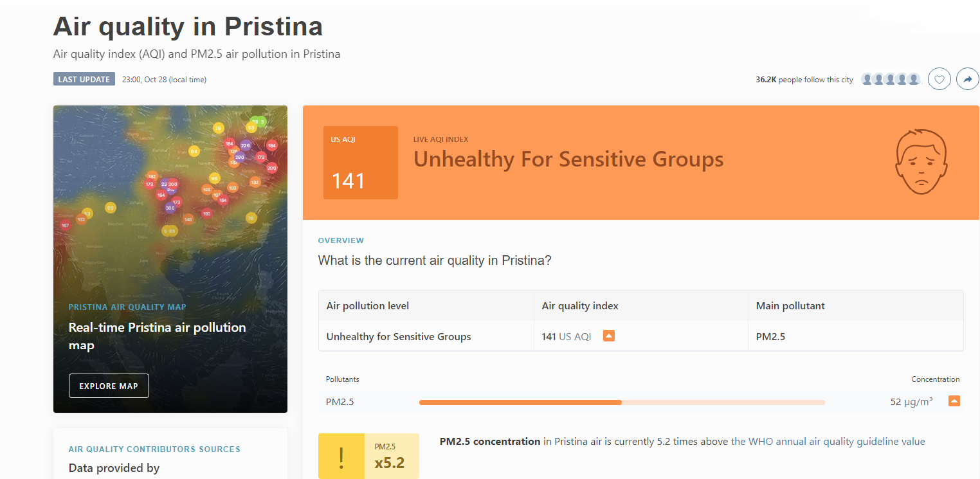The image size is (980, 479).
Task: Click the Overview section label
Action: point(341,240)
